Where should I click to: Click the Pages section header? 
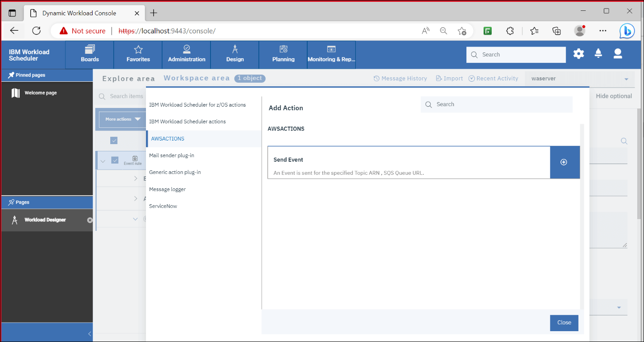47,202
